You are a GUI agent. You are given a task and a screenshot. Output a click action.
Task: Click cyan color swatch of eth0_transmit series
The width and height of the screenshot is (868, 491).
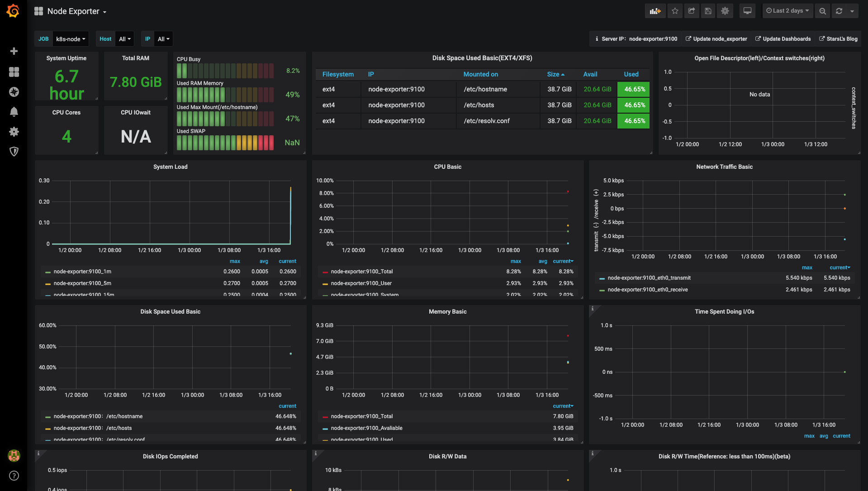tap(602, 279)
